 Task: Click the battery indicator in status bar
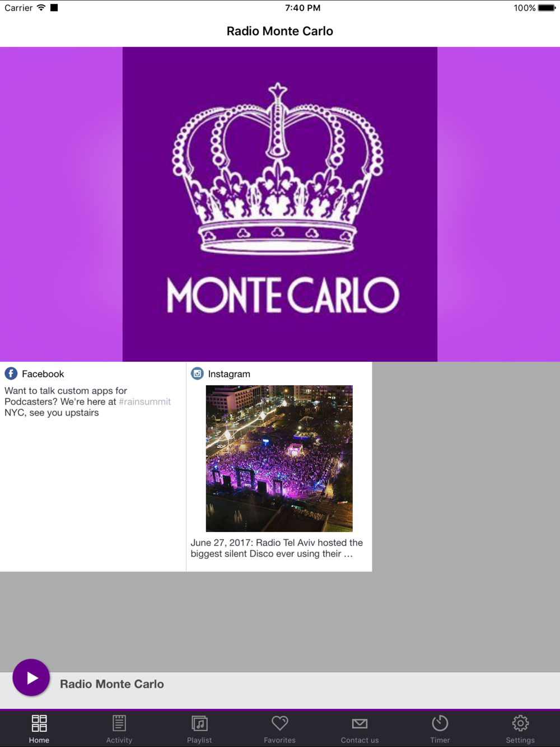(x=547, y=8)
